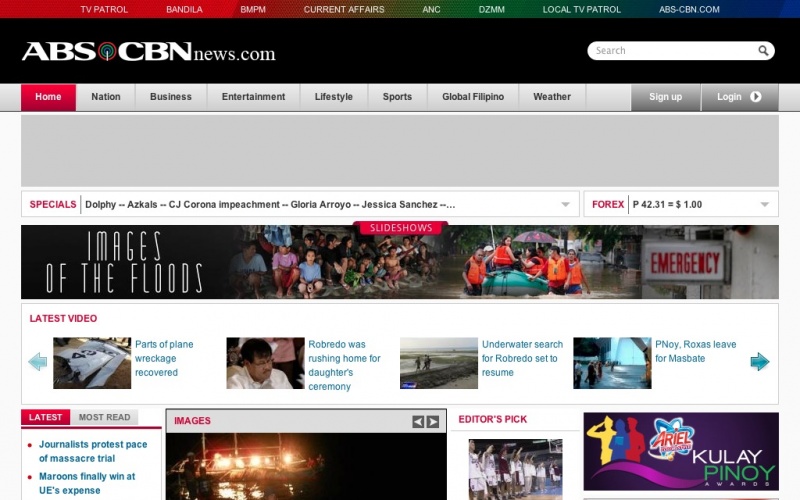800x500 pixels.
Task: Open TV PATROL in top bar
Action: (x=104, y=9)
